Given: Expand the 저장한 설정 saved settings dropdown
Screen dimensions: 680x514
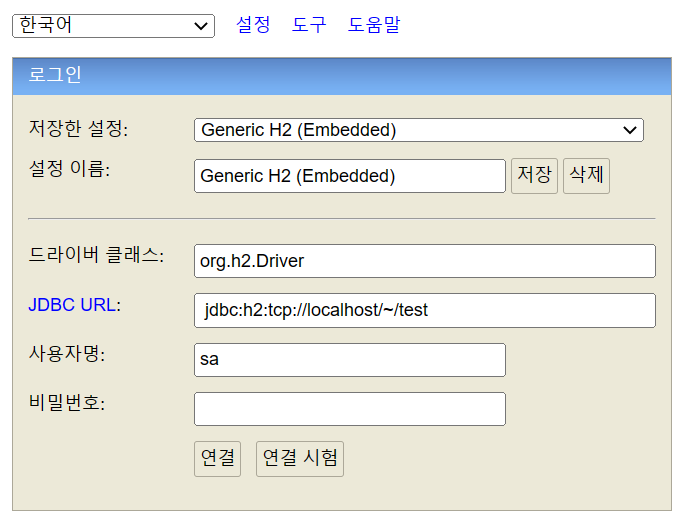Looking at the screenshot, I should point(418,130).
